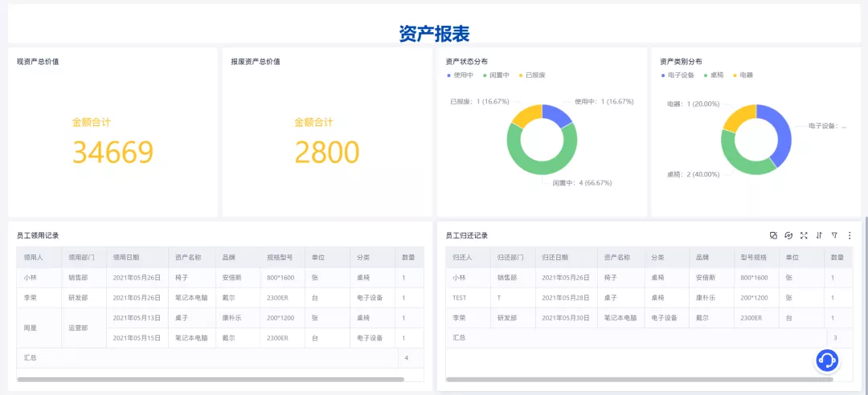Click the yellow 已报废 donut slice
The width and height of the screenshot is (868, 395).
pos(526,115)
